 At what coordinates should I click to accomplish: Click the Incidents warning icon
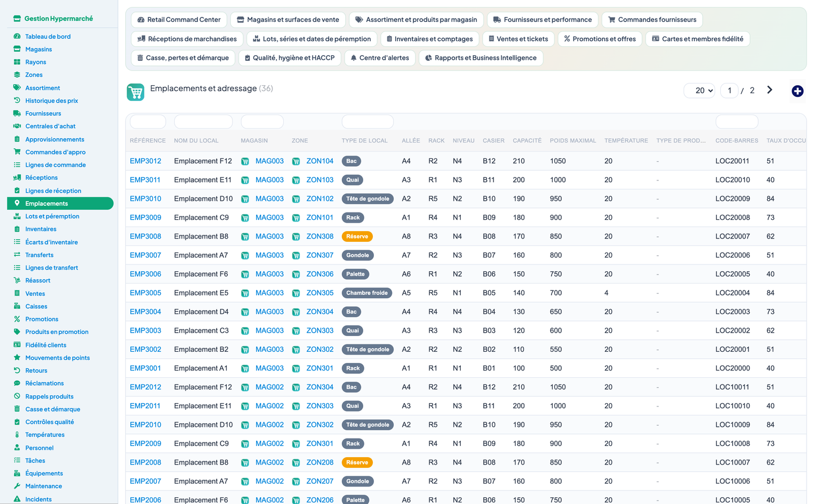click(x=17, y=499)
